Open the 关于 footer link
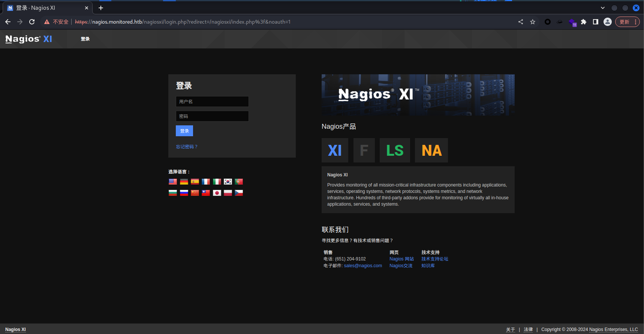 point(511,329)
